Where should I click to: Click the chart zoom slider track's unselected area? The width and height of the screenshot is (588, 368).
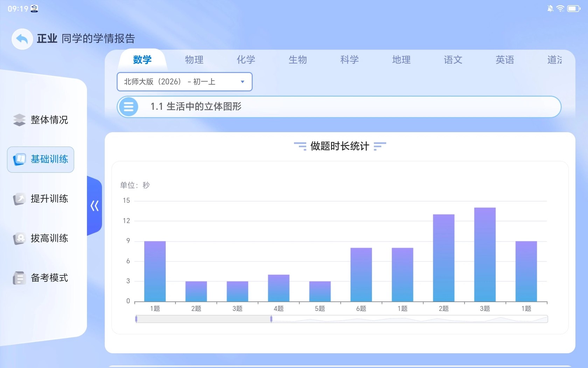410,319
